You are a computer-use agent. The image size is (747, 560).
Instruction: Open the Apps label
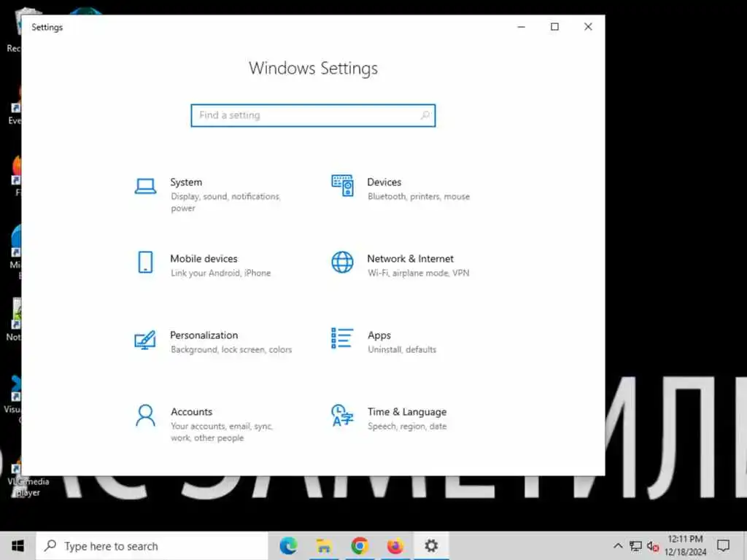379,335
